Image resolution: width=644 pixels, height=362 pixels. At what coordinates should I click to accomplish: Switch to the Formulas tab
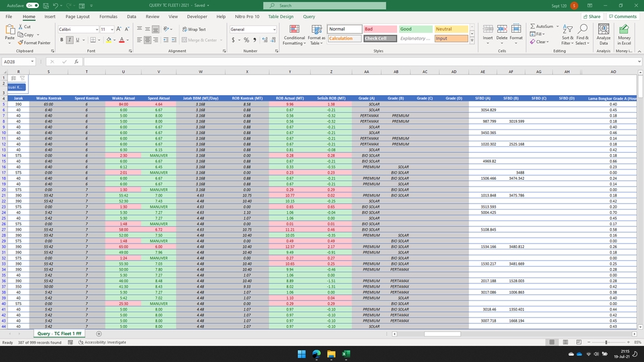point(108,16)
